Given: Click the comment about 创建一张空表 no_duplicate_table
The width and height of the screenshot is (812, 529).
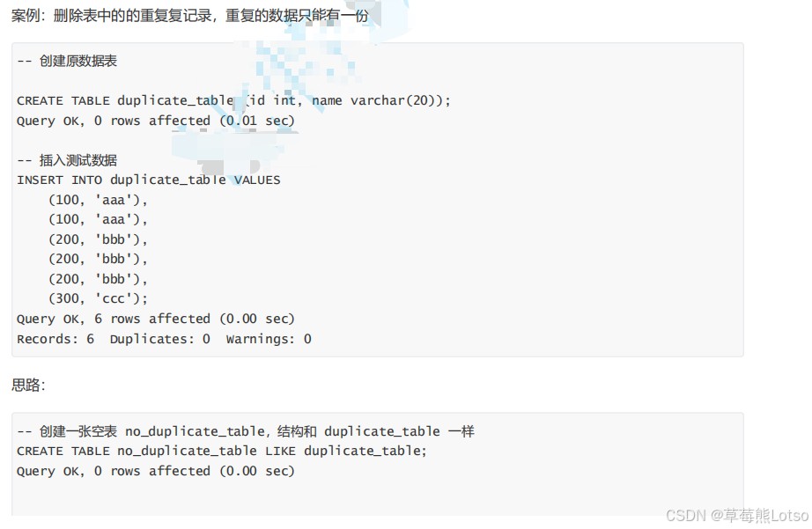Looking at the screenshot, I should (x=246, y=431).
